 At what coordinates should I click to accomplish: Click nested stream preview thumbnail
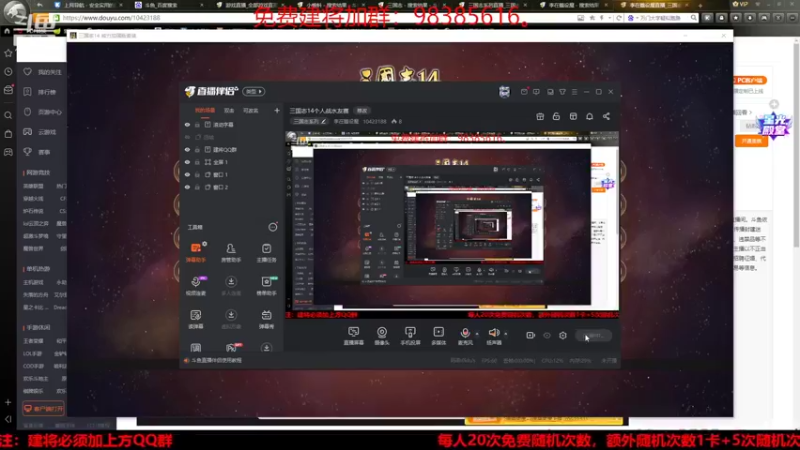pos(452,226)
